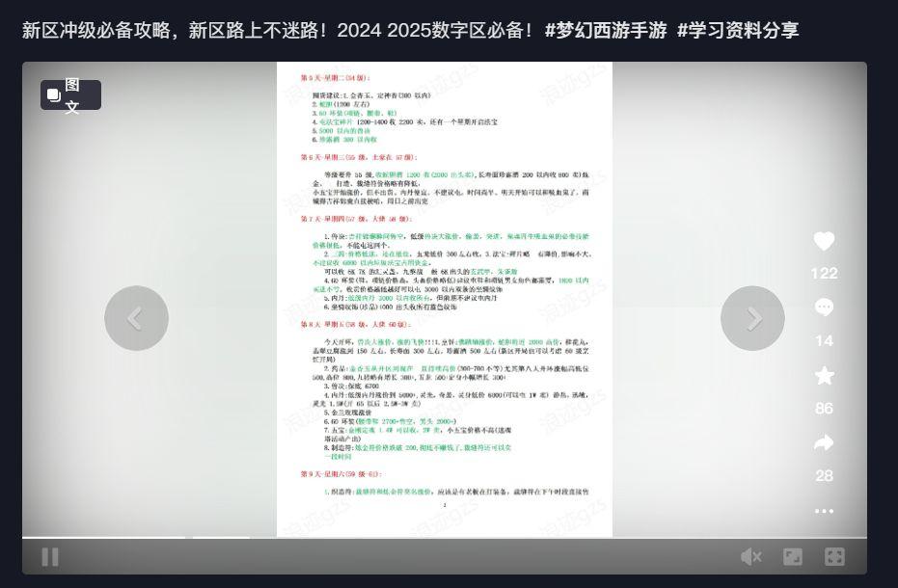Like the post with the heart icon
The height and width of the screenshot is (588, 898).
point(824,242)
